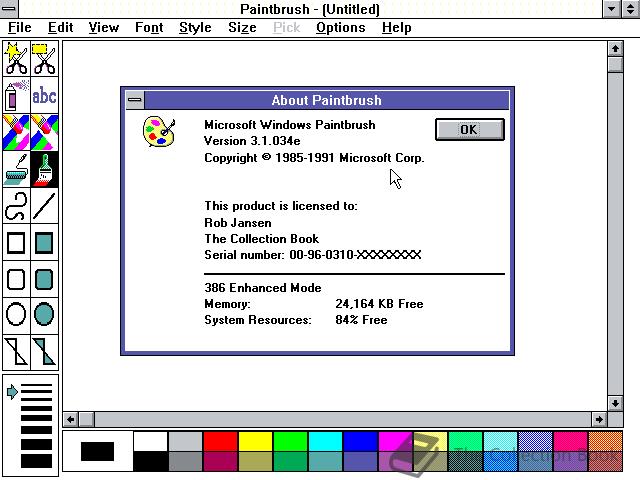Select the Color Eraser tool

coord(16,132)
